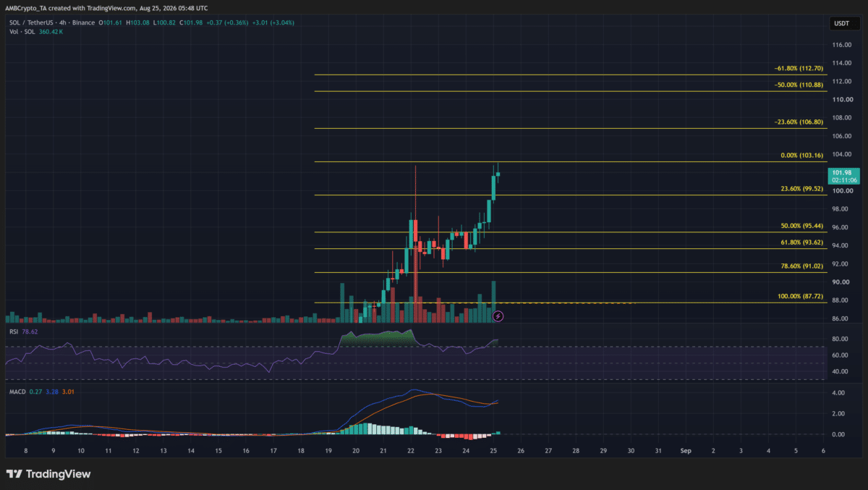Click the TradingView wordmark text

tap(59, 474)
